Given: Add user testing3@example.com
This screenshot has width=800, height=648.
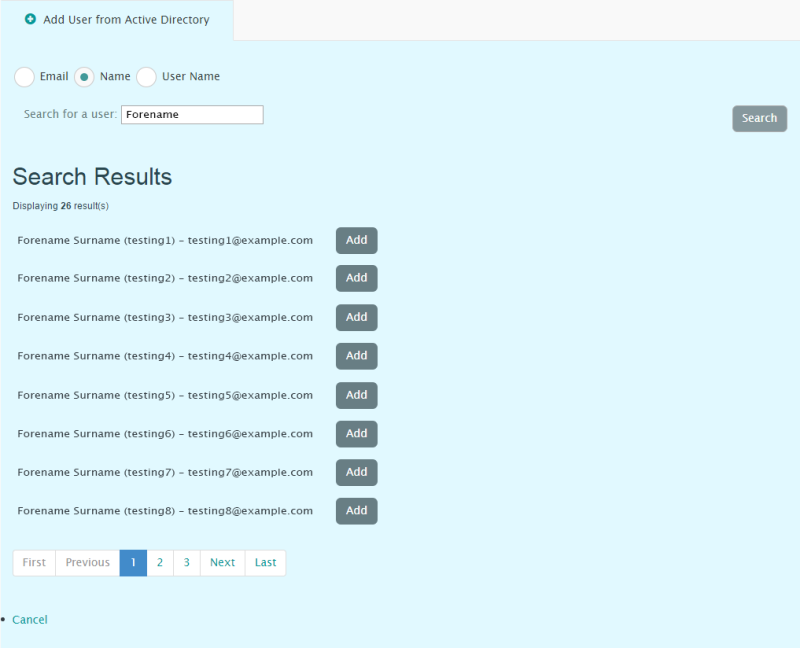Looking at the screenshot, I should tap(356, 317).
